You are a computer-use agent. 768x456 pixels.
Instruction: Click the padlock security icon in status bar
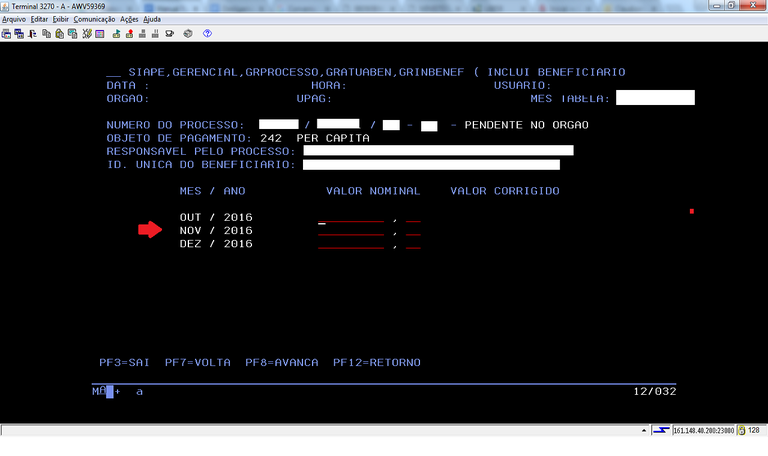[x=741, y=430]
